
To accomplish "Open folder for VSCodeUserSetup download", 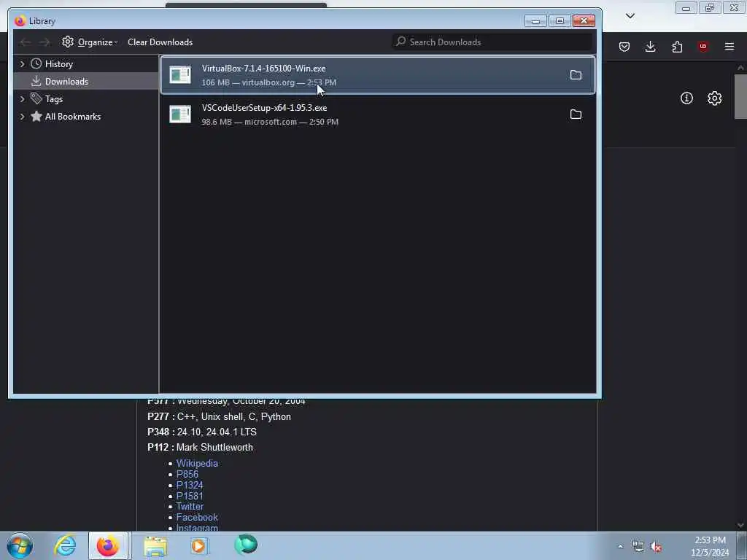I will coord(576,114).
